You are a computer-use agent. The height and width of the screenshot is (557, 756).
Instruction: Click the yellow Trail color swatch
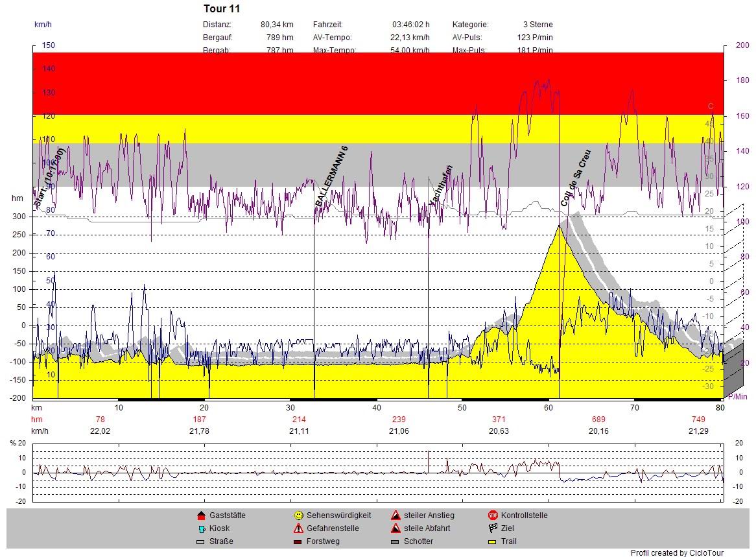(493, 541)
